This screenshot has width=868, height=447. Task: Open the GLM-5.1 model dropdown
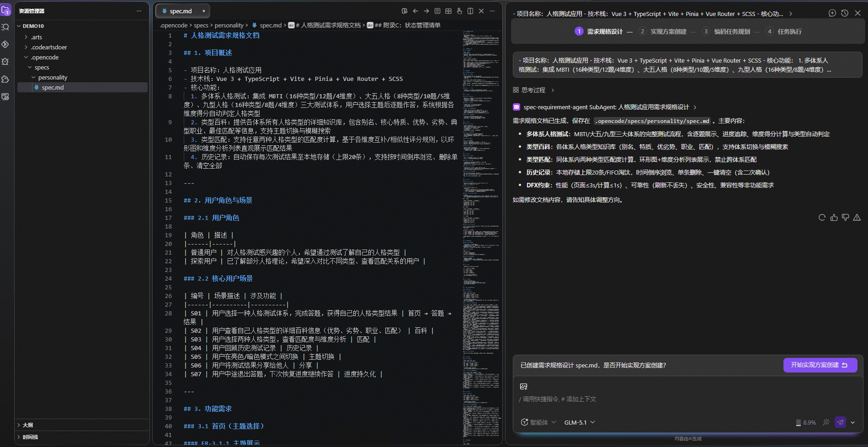click(x=580, y=422)
